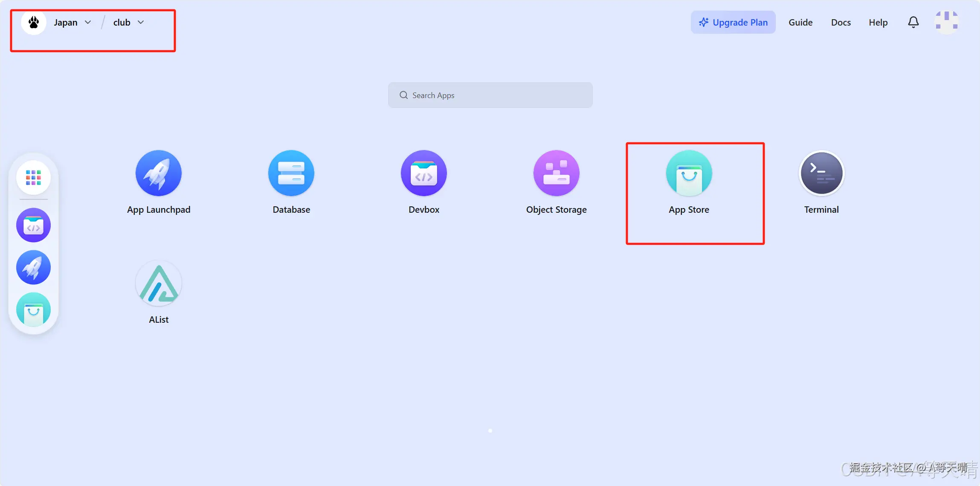Screen dimensions: 980x486
Task: Open App Store from the left dock
Action: point(33,310)
